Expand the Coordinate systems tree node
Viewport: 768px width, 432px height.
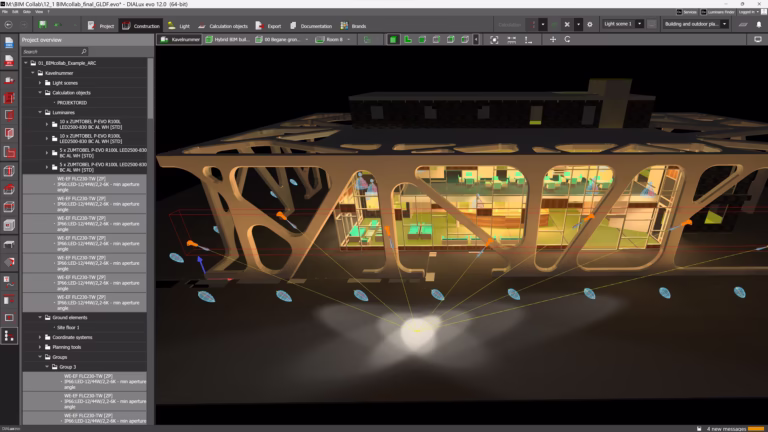41,337
